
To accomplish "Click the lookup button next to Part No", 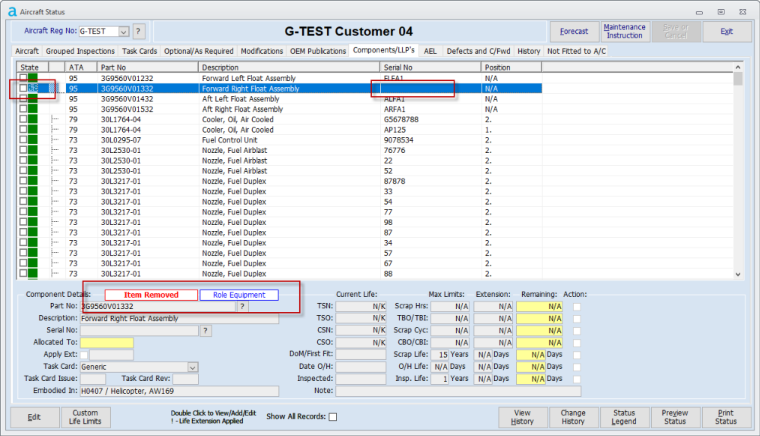I will pyautogui.click(x=241, y=306).
